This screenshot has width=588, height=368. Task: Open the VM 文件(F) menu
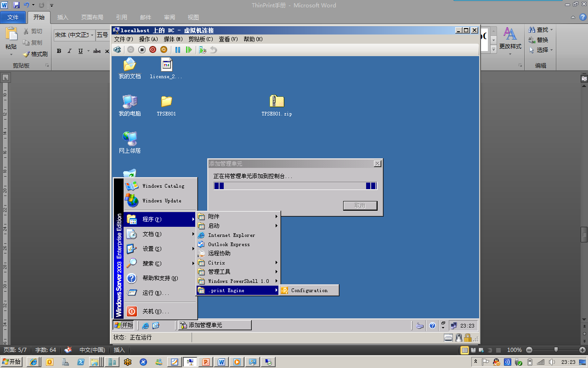point(124,39)
